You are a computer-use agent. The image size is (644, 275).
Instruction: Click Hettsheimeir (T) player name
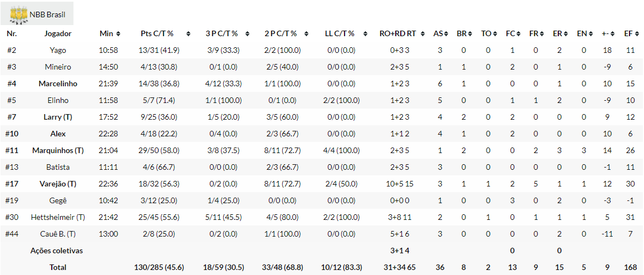pos(58,217)
